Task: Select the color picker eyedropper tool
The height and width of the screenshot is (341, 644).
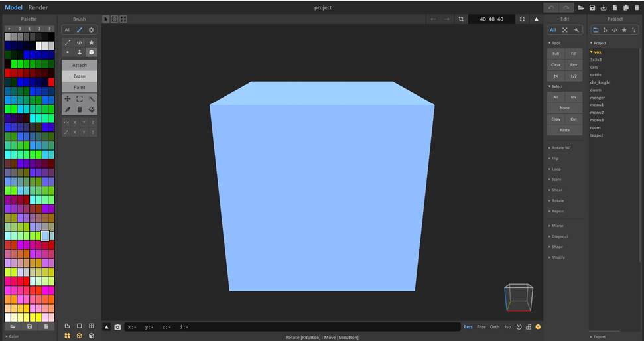Action: pyautogui.click(x=67, y=109)
